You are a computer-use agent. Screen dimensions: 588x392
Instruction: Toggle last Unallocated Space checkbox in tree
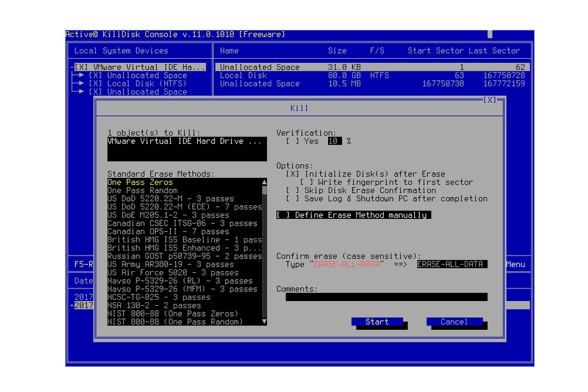coord(95,92)
